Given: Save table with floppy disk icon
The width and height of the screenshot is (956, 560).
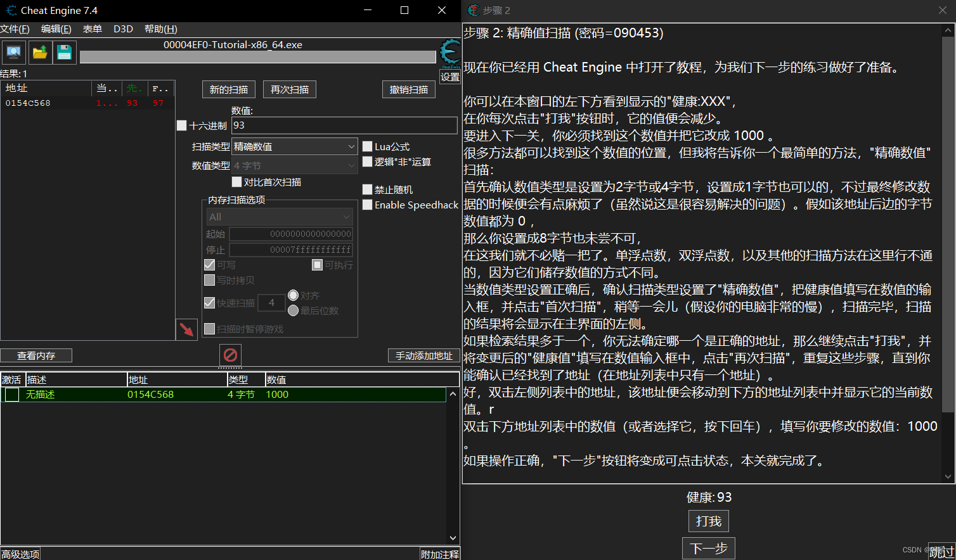Looking at the screenshot, I should pyautogui.click(x=64, y=53).
